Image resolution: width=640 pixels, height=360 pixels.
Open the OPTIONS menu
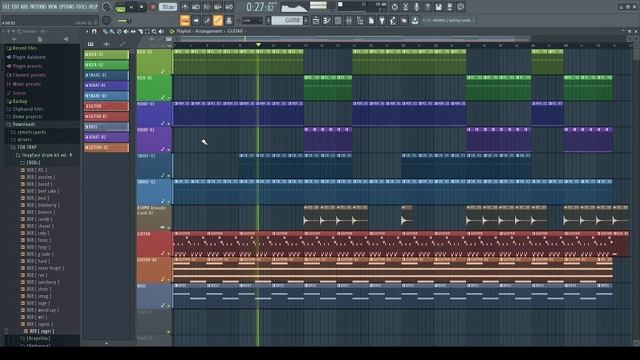(x=67, y=7)
